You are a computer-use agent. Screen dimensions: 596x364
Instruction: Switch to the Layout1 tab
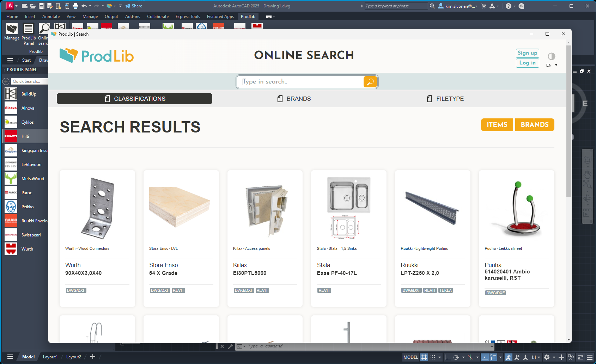pyautogui.click(x=50, y=357)
